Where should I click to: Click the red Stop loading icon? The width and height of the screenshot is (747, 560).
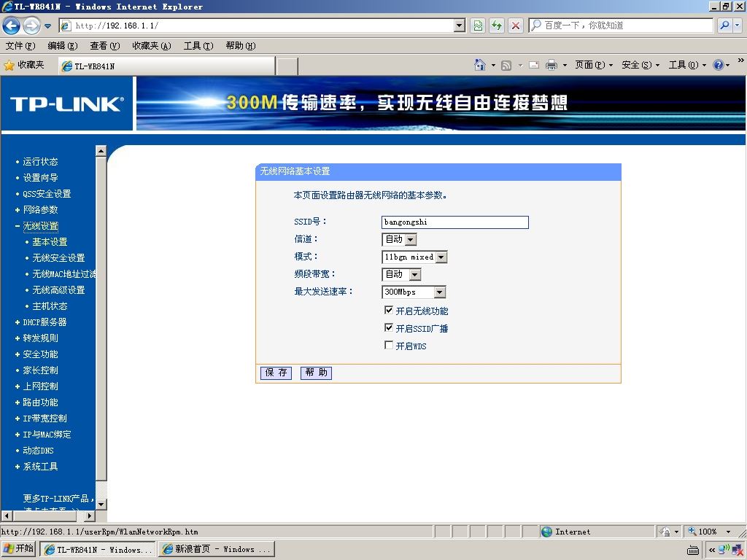pos(516,26)
